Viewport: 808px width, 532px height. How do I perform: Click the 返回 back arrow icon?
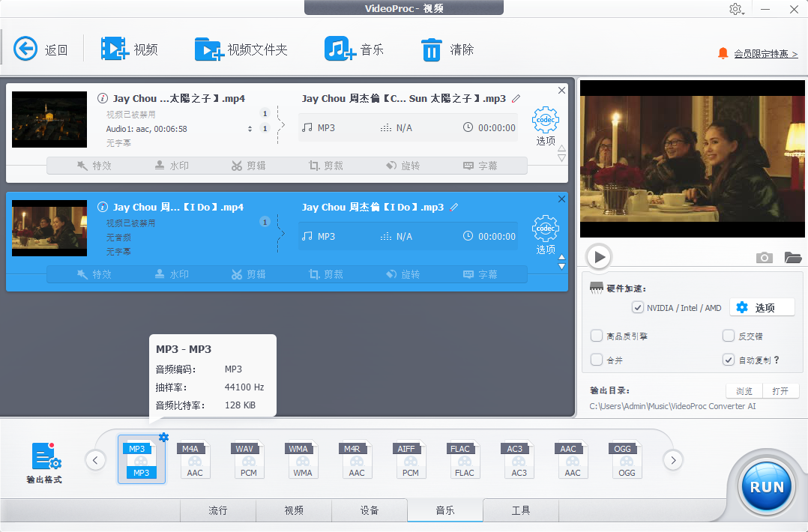point(25,49)
